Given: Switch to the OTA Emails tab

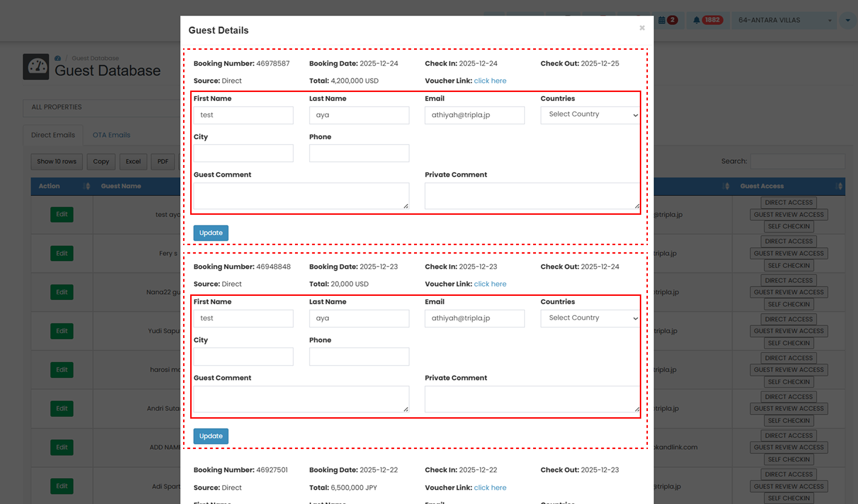Looking at the screenshot, I should 111,135.
